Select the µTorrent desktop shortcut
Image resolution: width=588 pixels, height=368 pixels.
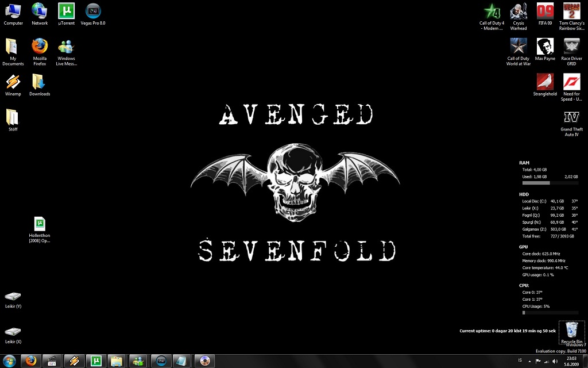(x=67, y=14)
